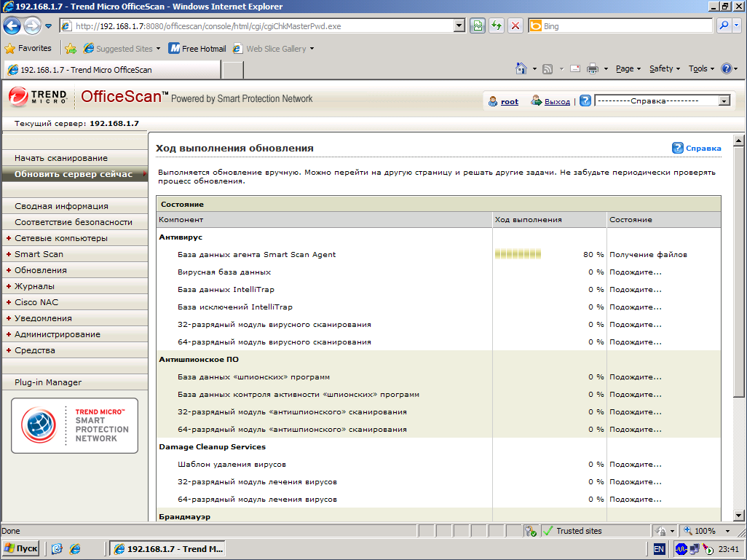The width and height of the screenshot is (747, 560).
Task: Click the Smart Scan Agent progress bar
Action: pyautogui.click(x=518, y=254)
